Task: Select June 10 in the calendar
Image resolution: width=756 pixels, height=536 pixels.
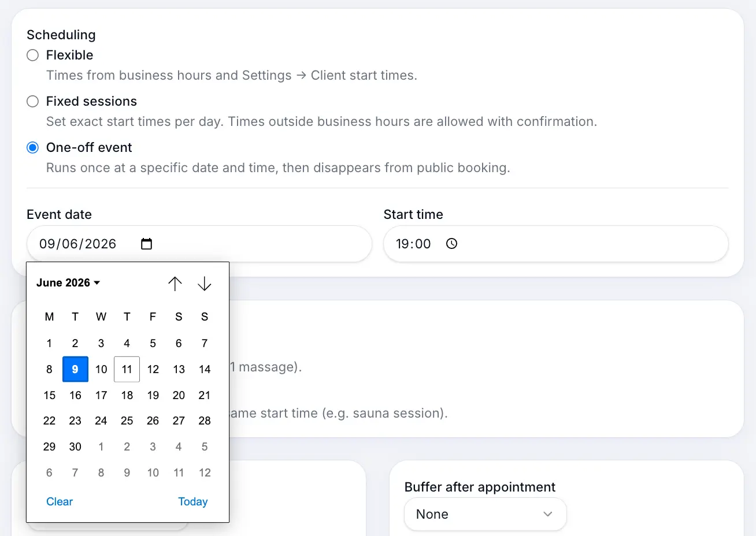Action: [x=101, y=369]
